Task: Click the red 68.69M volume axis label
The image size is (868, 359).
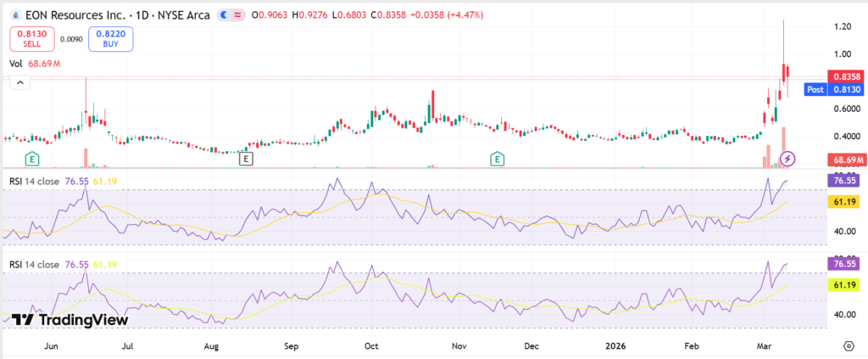Action: pyautogui.click(x=846, y=160)
